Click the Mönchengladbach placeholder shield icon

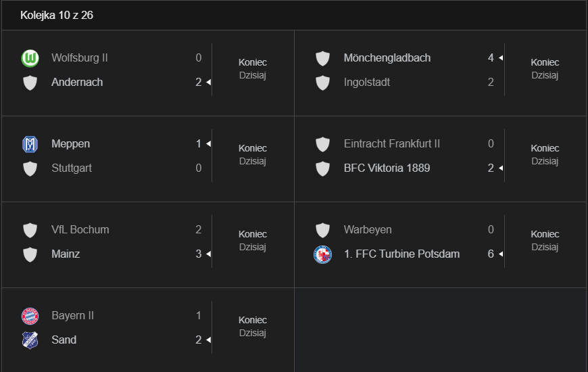[322, 58]
